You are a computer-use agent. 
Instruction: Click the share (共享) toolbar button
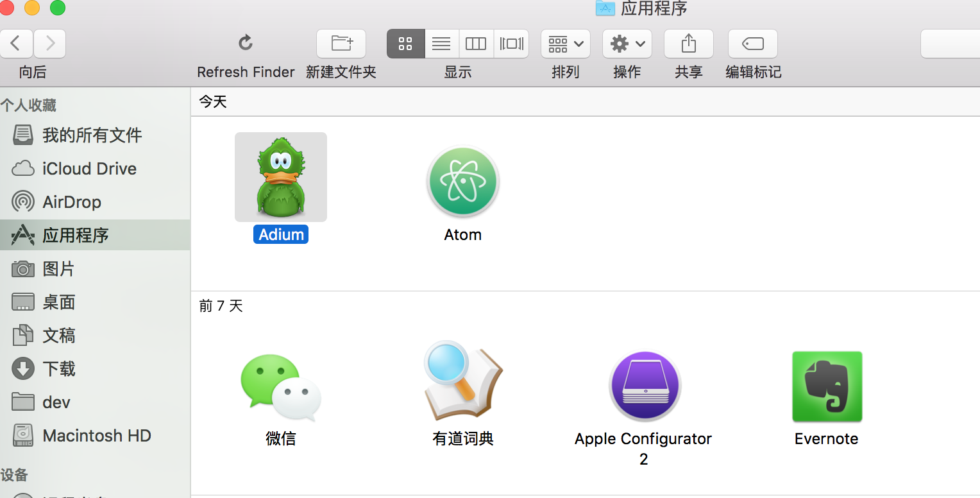click(x=689, y=44)
